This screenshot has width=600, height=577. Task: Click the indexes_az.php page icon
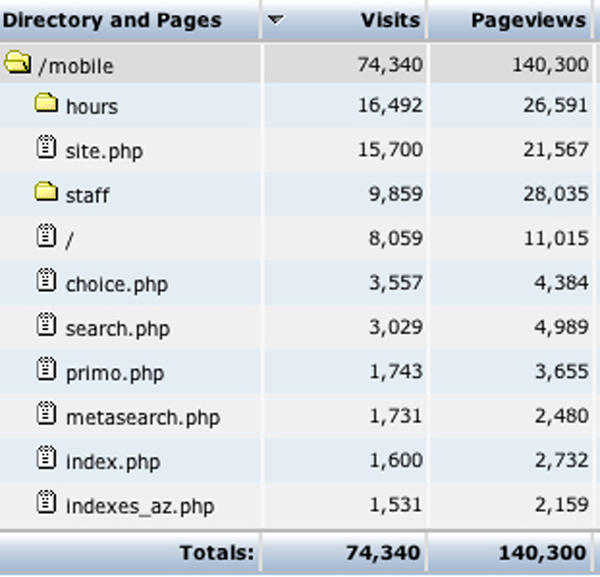tap(46, 503)
